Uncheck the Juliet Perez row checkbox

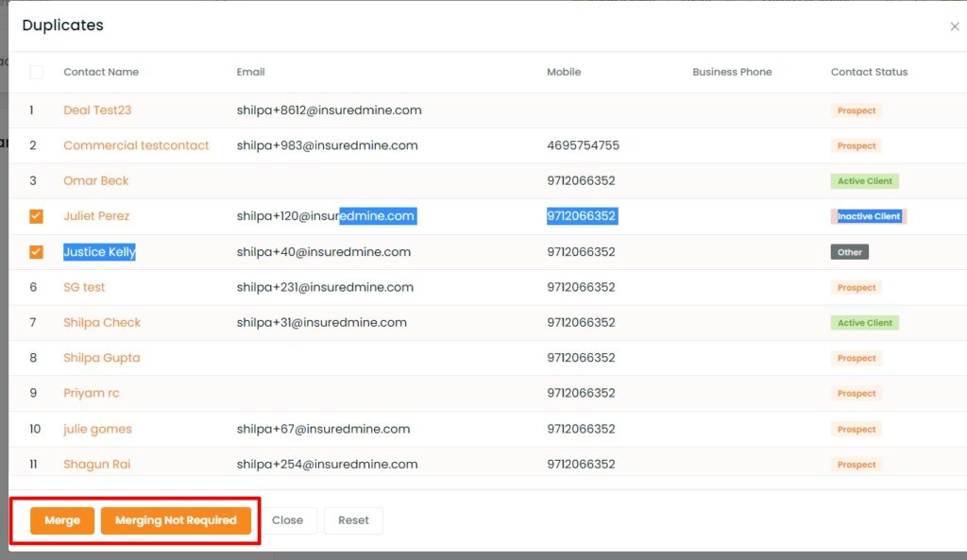(x=37, y=216)
